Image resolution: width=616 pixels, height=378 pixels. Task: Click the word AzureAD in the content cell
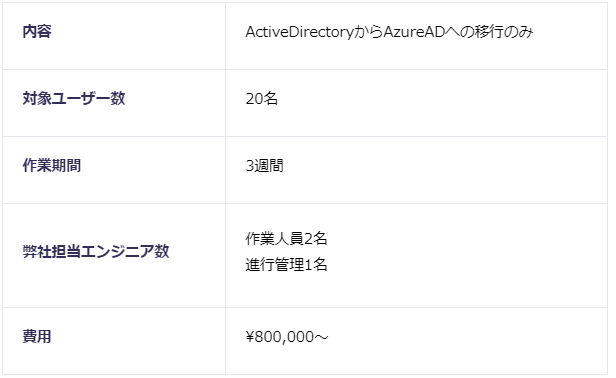414,32
